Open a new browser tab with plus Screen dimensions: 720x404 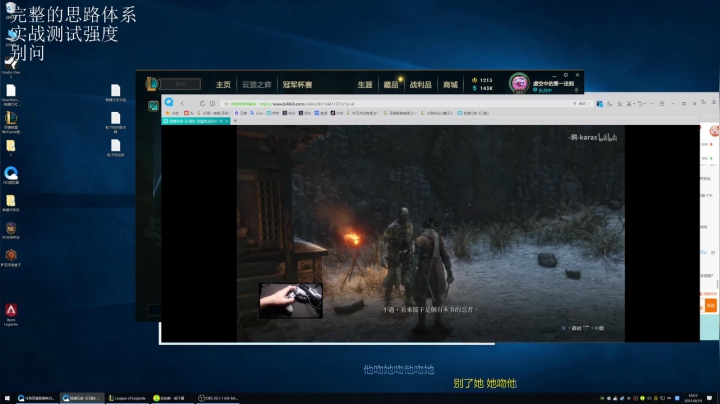tap(235, 121)
